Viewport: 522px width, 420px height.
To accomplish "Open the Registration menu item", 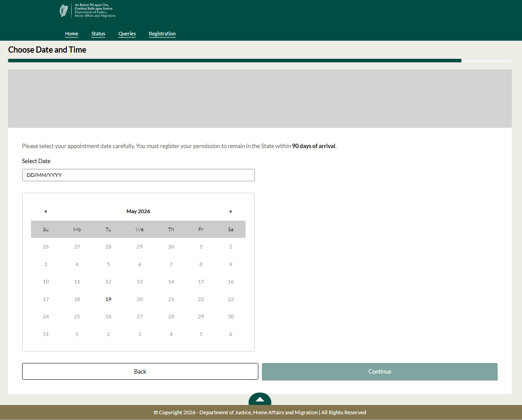I will (162, 34).
